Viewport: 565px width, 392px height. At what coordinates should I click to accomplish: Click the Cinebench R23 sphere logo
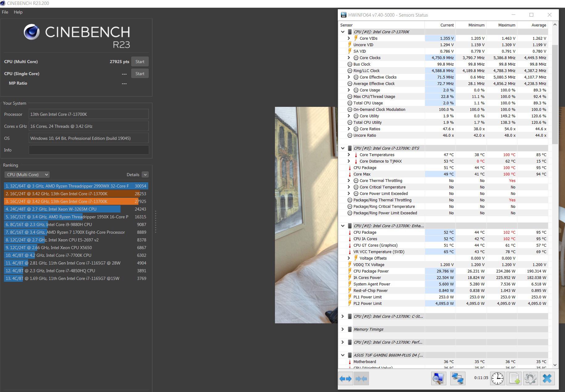pyautogui.click(x=32, y=32)
